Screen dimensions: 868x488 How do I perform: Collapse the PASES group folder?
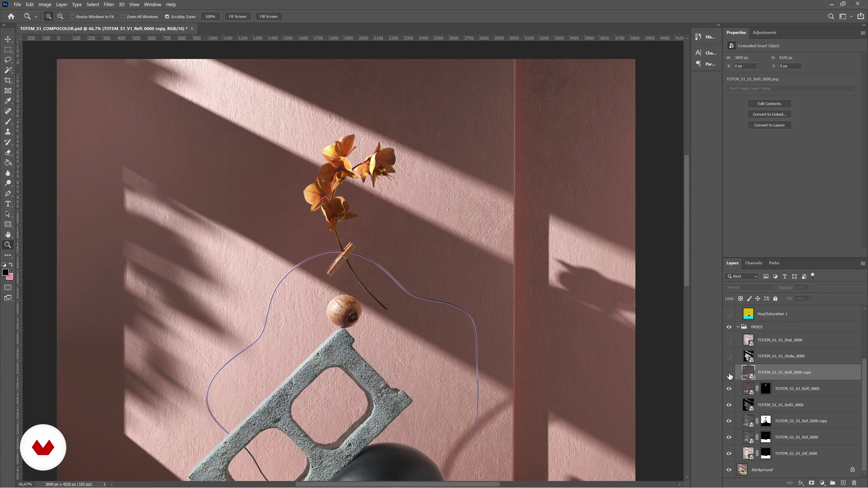pyautogui.click(x=738, y=327)
